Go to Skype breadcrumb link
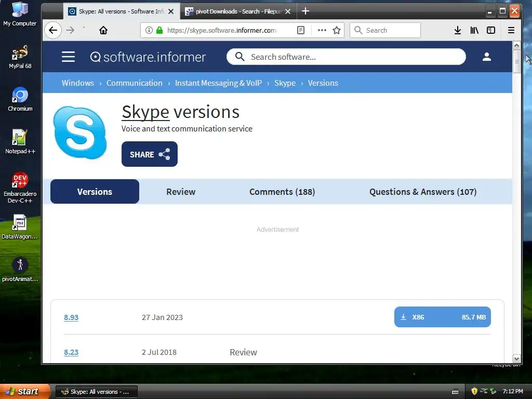The image size is (532, 399). click(285, 83)
